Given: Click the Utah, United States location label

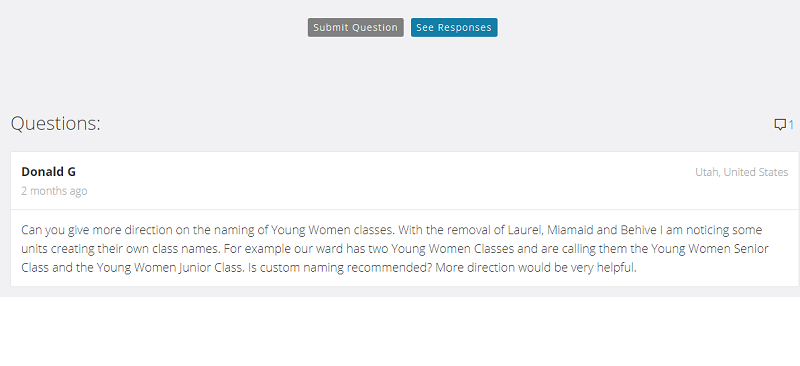Looking at the screenshot, I should 741,173.
